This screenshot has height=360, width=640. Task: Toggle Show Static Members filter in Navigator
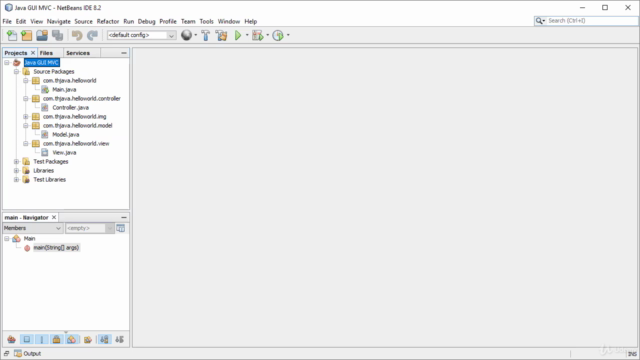pos(42,340)
